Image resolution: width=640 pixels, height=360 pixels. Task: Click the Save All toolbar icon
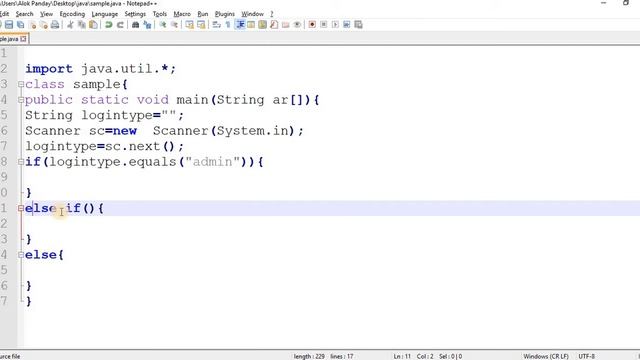[20, 25]
